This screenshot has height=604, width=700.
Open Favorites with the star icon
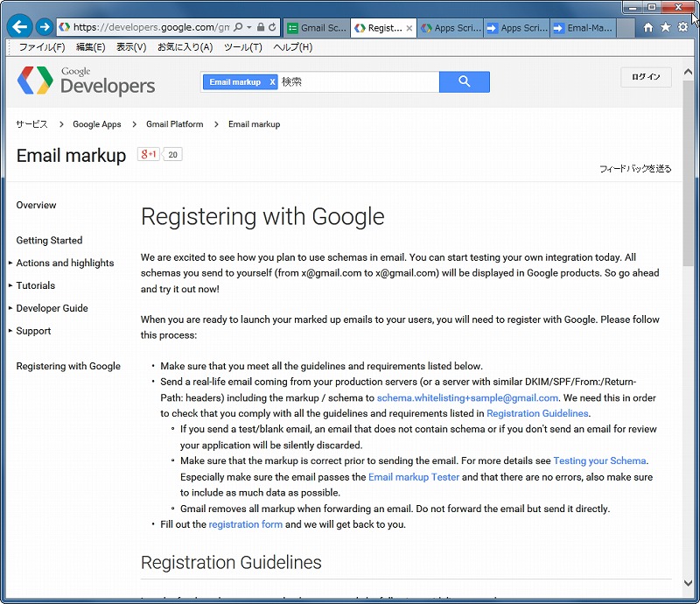click(x=666, y=27)
